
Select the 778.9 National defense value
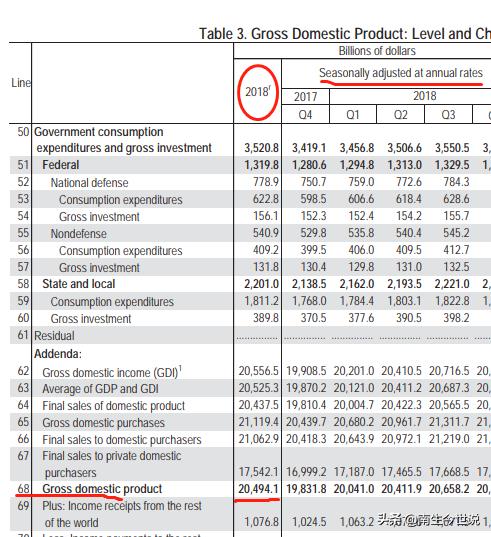[266, 182]
